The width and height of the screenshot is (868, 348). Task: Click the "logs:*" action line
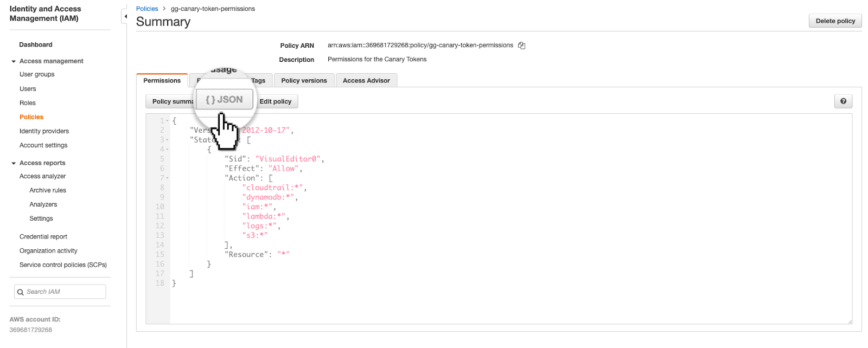click(x=261, y=226)
